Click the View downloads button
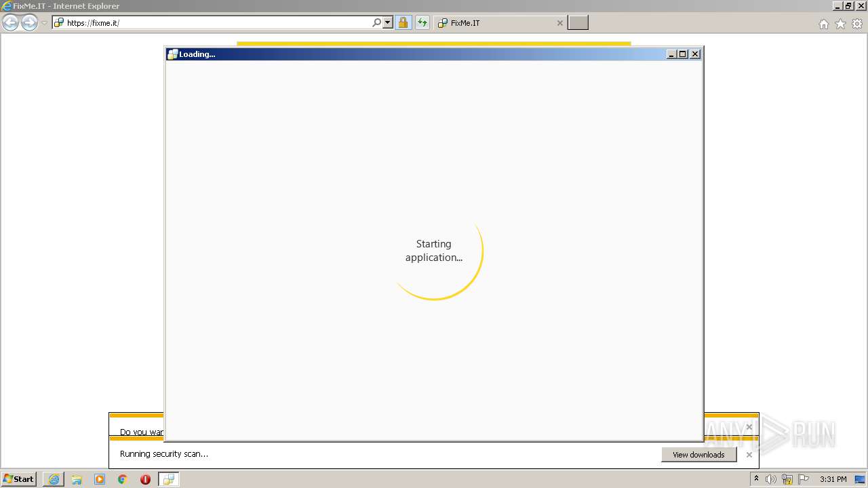This screenshot has height=488, width=868. pyautogui.click(x=698, y=455)
